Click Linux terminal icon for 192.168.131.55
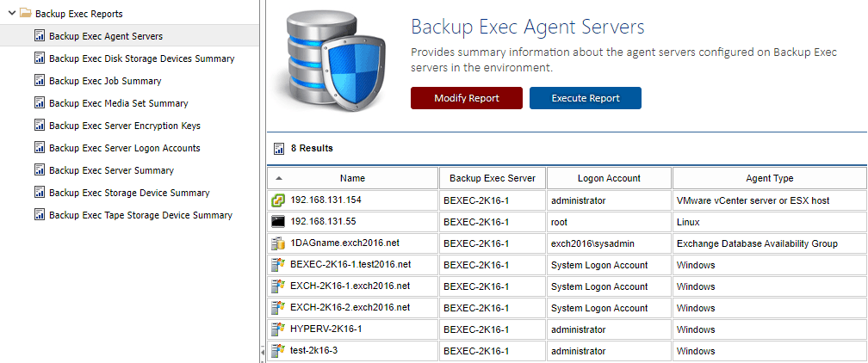This screenshot has width=868, height=363. click(x=278, y=222)
